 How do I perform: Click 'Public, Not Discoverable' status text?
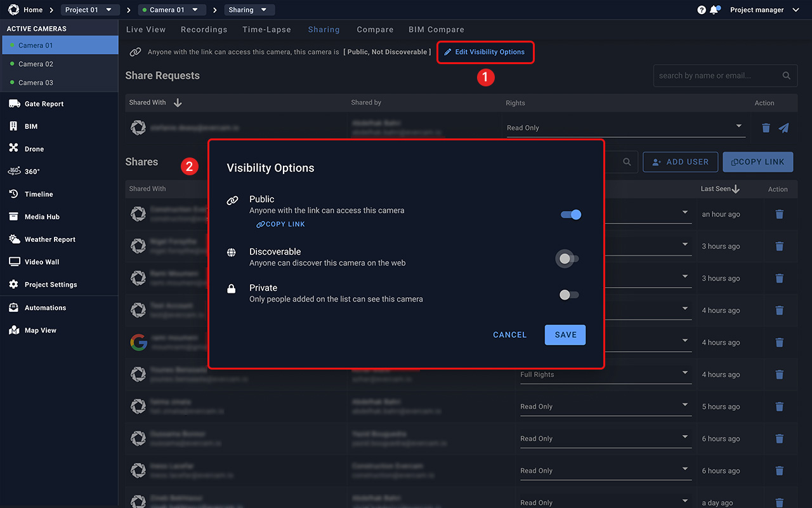pos(387,52)
